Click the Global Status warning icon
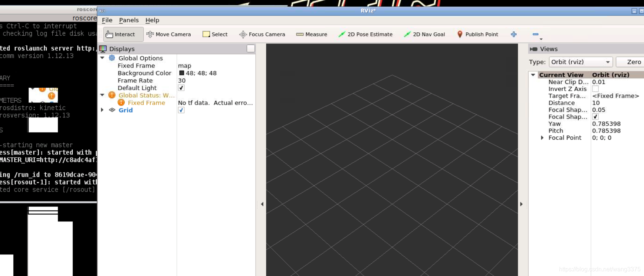The image size is (644, 276). [112, 95]
